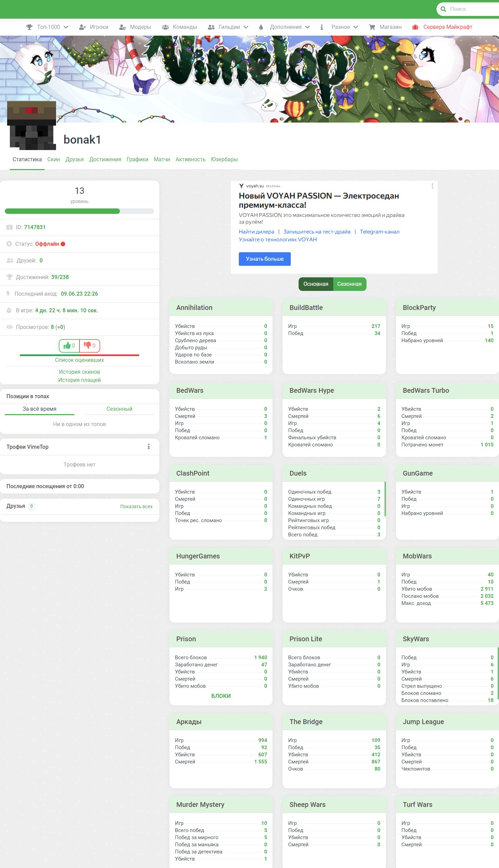
Task: Click the cart icon beside Магазин
Action: (x=372, y=27)
